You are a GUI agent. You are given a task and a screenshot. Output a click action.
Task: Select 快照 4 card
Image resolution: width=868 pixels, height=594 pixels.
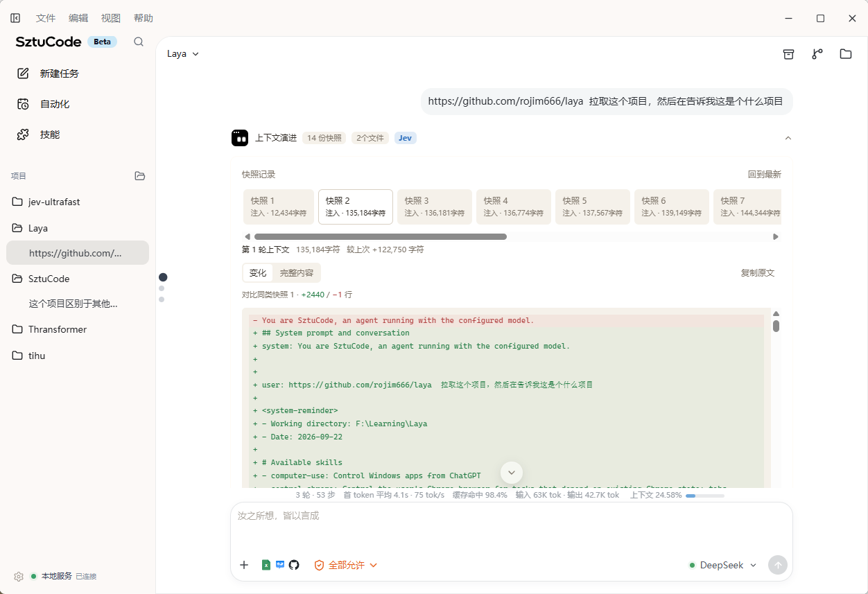click(x=514, y=207)
